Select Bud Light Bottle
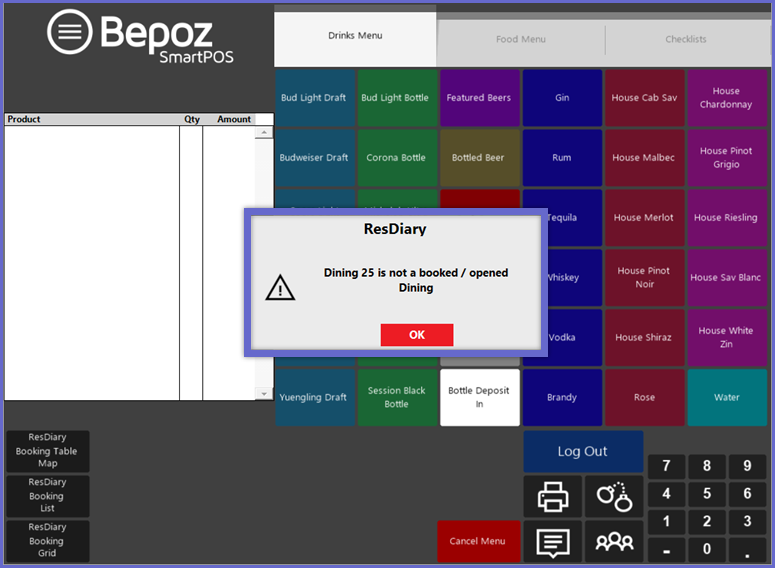 click(x=397, y=98)
